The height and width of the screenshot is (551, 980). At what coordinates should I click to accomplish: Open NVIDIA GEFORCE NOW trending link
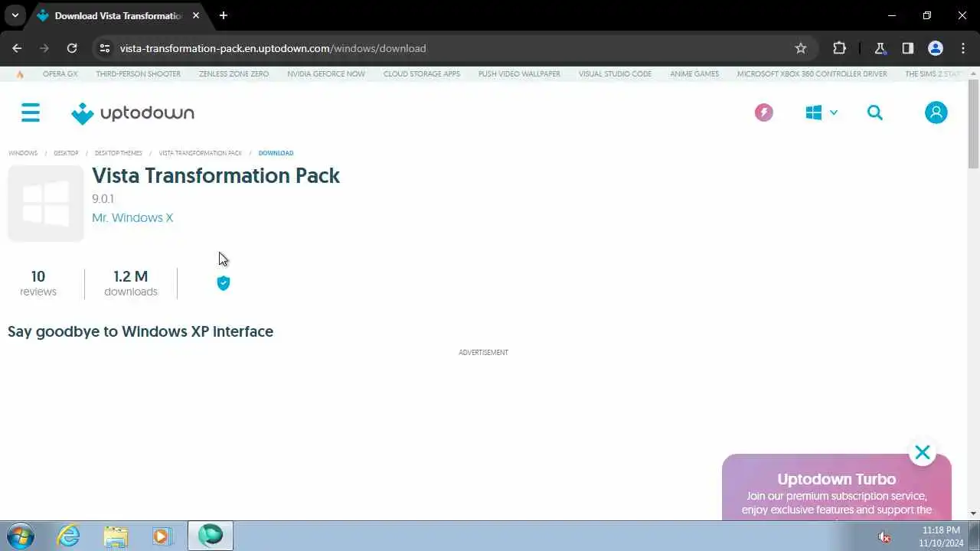click(x=326, y=74)
